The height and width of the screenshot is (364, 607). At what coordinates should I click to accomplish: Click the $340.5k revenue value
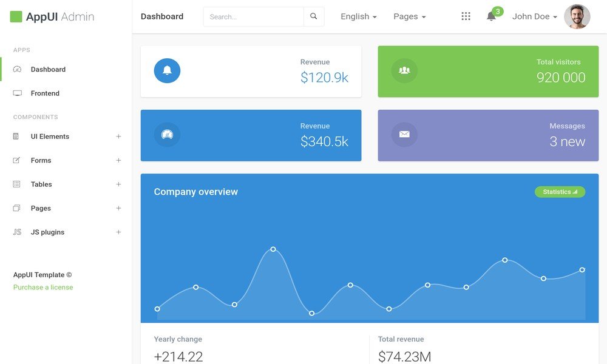324,141
